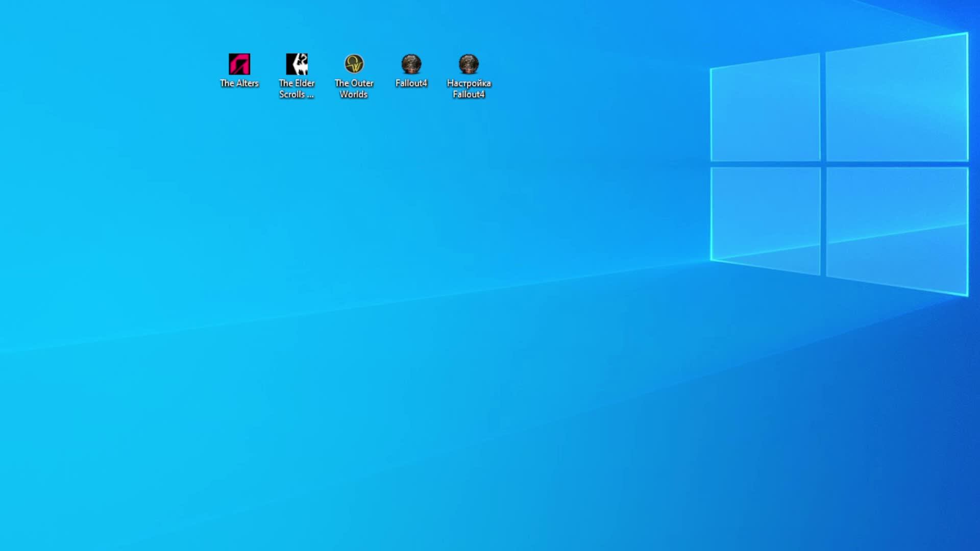Click the 'The Alters' text label
The image size is (980, 551).
(x=239, y=83)
